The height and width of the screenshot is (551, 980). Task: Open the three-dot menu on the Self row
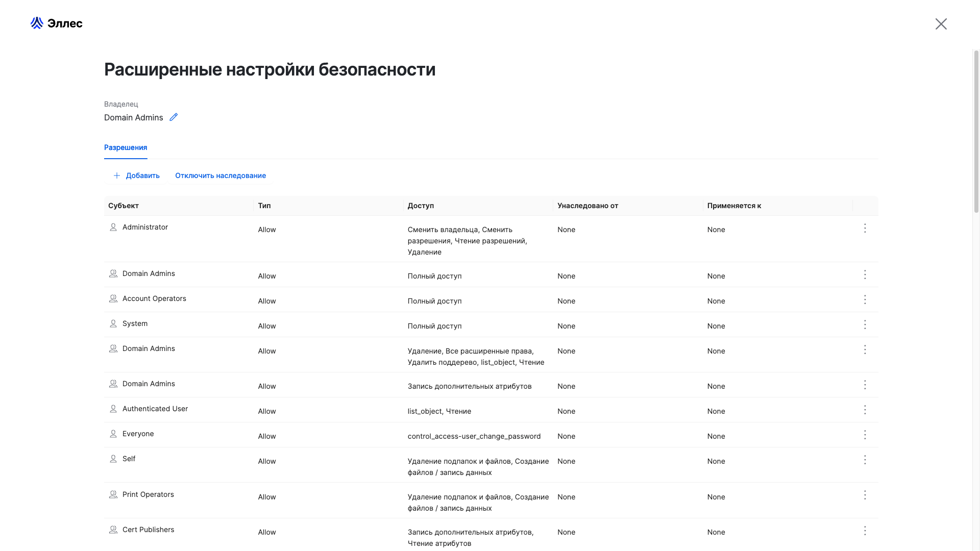pyautogui.click(x=865, y=460)
